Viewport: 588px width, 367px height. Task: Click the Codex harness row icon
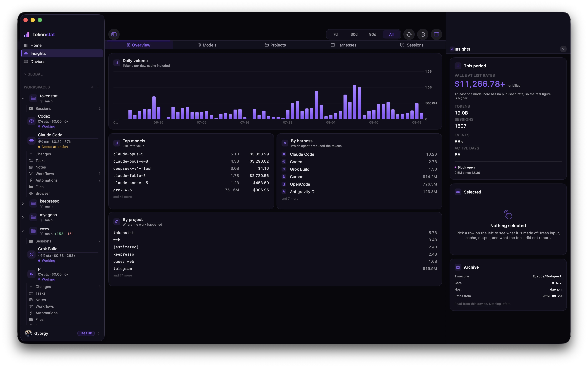pos(284,162)
